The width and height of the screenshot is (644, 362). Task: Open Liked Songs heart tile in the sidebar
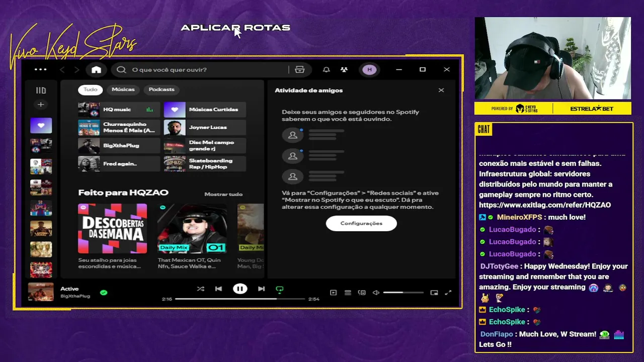tap(41, 126)
